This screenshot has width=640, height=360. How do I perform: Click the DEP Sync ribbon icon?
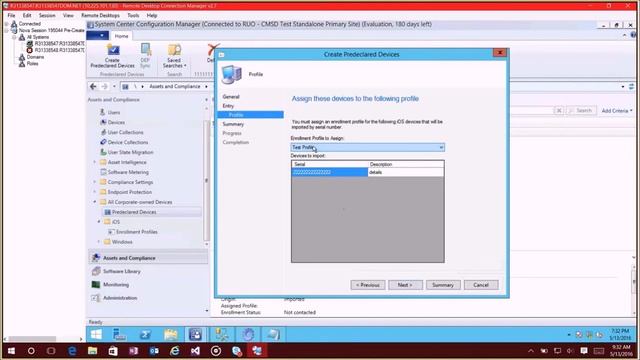[145, 56]
